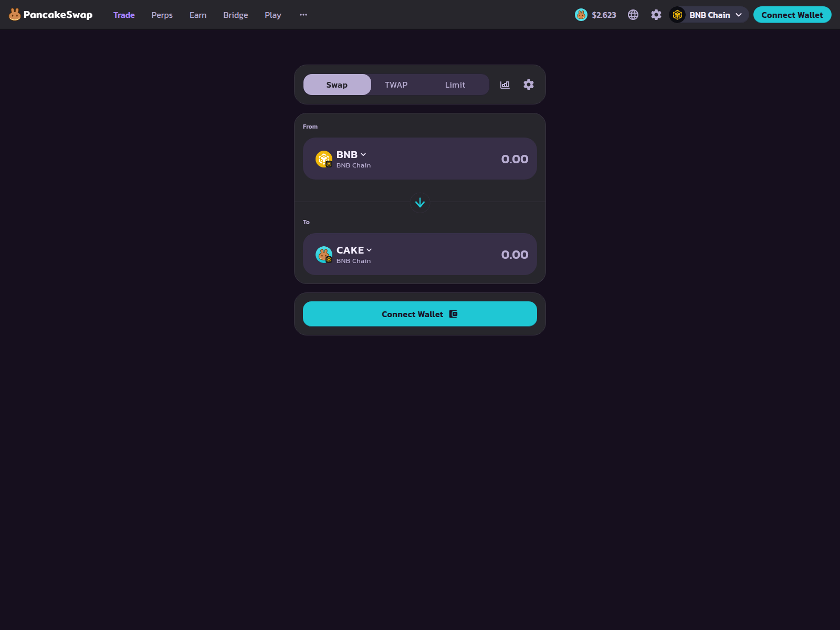Switch to the Limit tab

tap(455, 85)
